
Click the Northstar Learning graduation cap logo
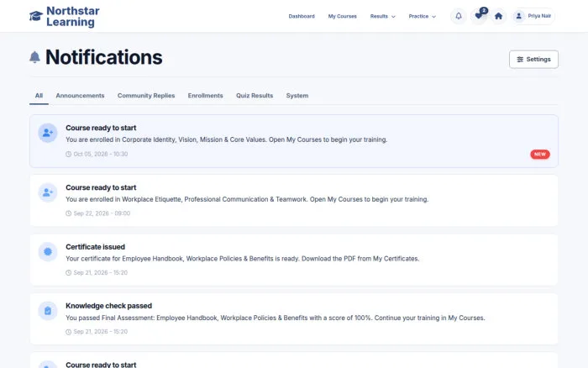[36, 16]
